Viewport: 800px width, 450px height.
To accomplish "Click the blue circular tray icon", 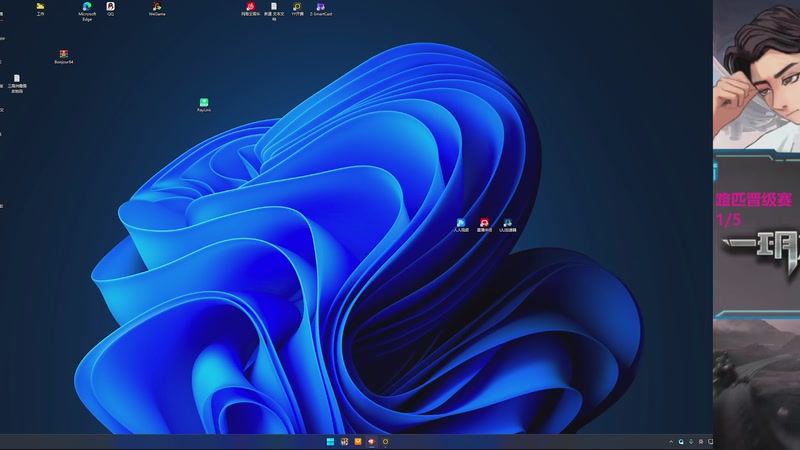I will click(x=681, y=442).
